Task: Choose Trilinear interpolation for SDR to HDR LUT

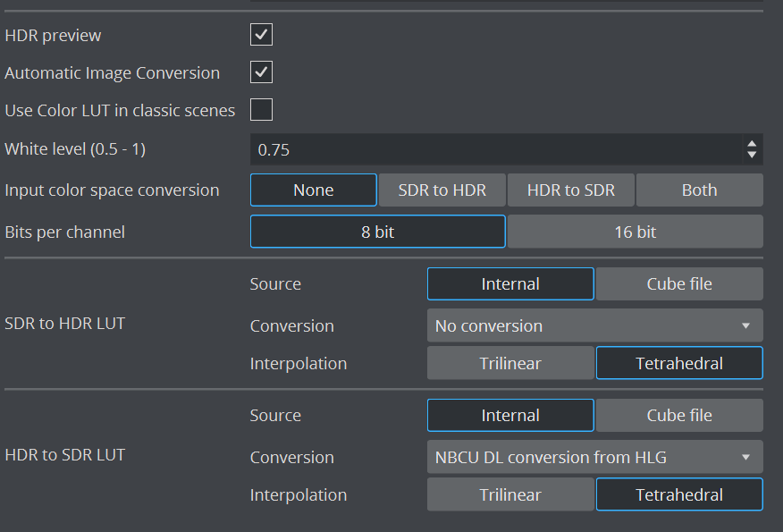Action: (x=509, y=363)
